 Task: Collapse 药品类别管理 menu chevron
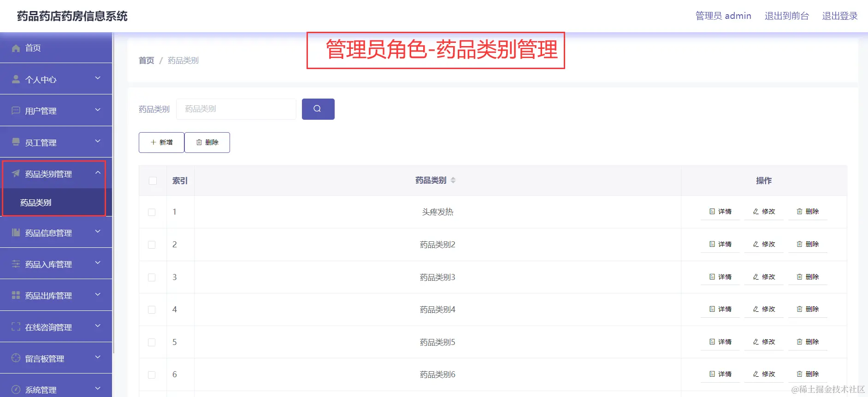coord(98,172)
